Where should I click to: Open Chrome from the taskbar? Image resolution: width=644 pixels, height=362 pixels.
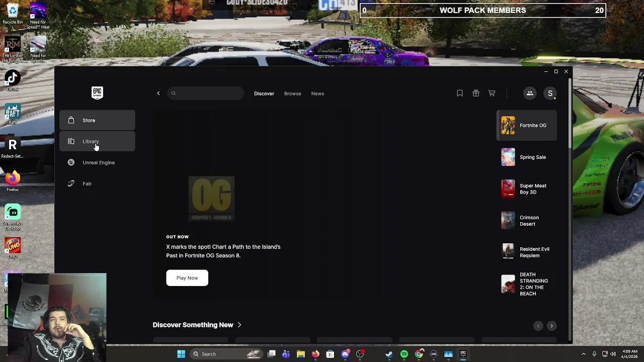point(419,354)
